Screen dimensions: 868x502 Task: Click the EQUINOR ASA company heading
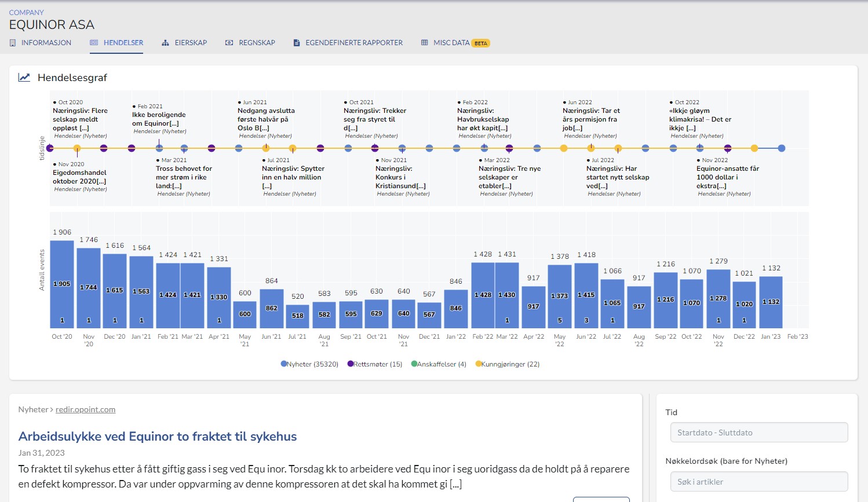pyautogui.click(x=52, y=25)
